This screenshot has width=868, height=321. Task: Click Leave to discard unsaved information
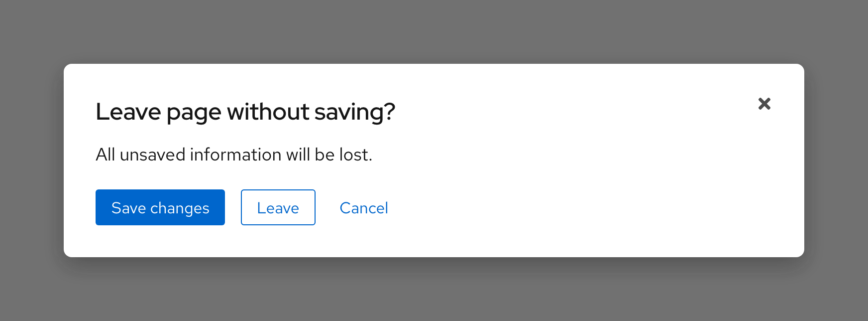pos(278,207)
